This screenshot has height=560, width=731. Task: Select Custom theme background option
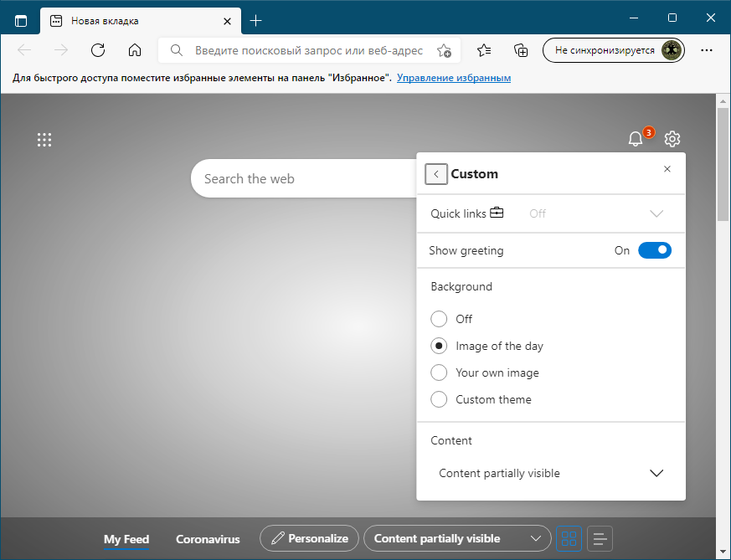tap(439, 399)
